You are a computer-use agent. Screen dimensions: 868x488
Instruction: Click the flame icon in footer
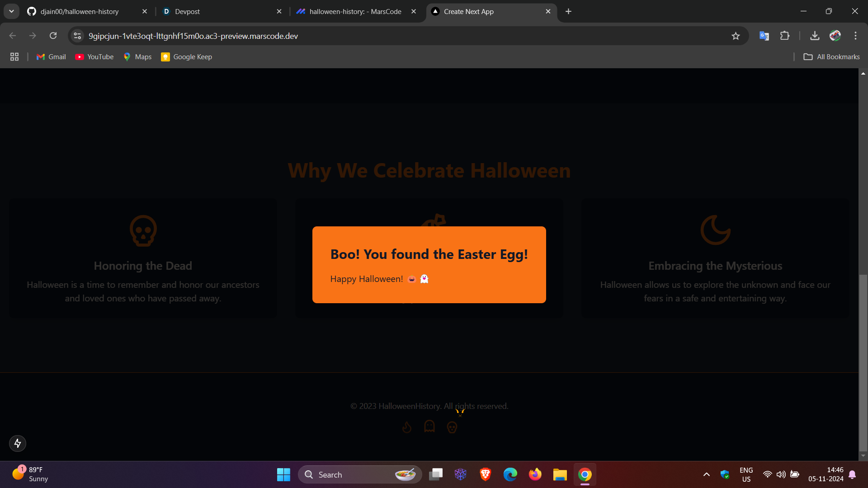pyautogui.click(x=406, y=427)
